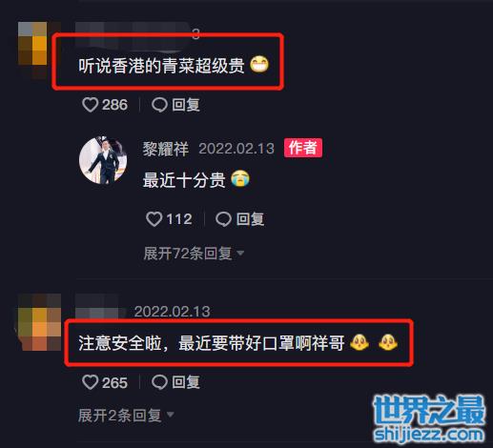
Task: Like the comment with 286 likes
Action: click(x=91, y=105)
